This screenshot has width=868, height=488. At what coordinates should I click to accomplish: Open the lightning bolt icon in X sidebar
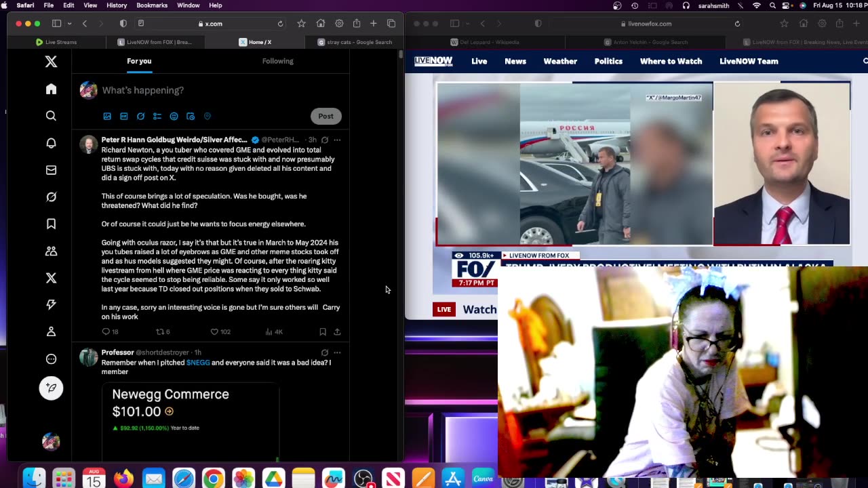point(51,305)
